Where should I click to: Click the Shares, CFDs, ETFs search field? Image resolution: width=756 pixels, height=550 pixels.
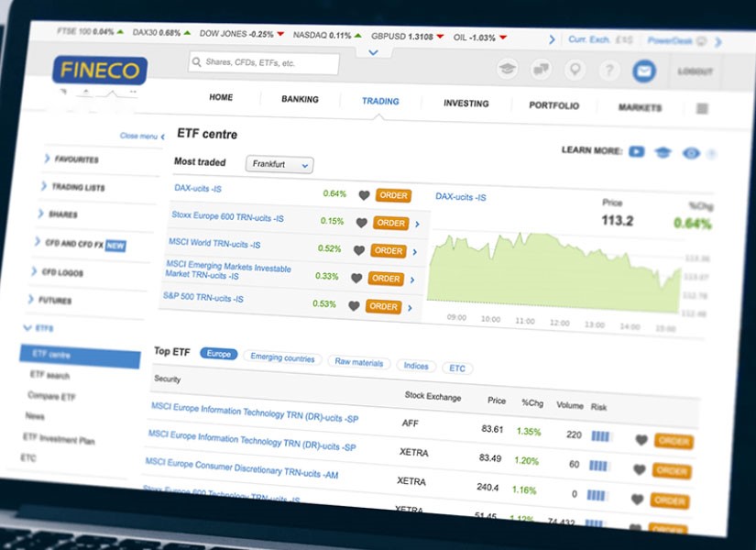click(x=264, y=62)
